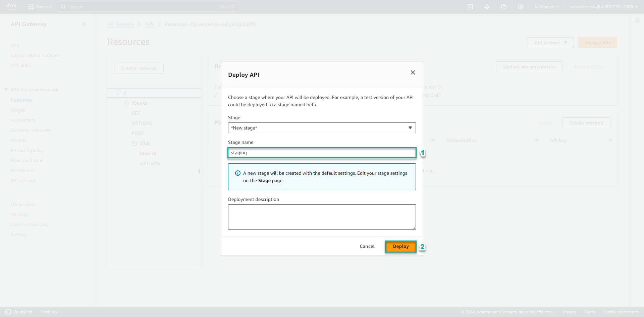644x317 pixels.
Task: Open Stages in the sidebar
Action: pos(18,110)
